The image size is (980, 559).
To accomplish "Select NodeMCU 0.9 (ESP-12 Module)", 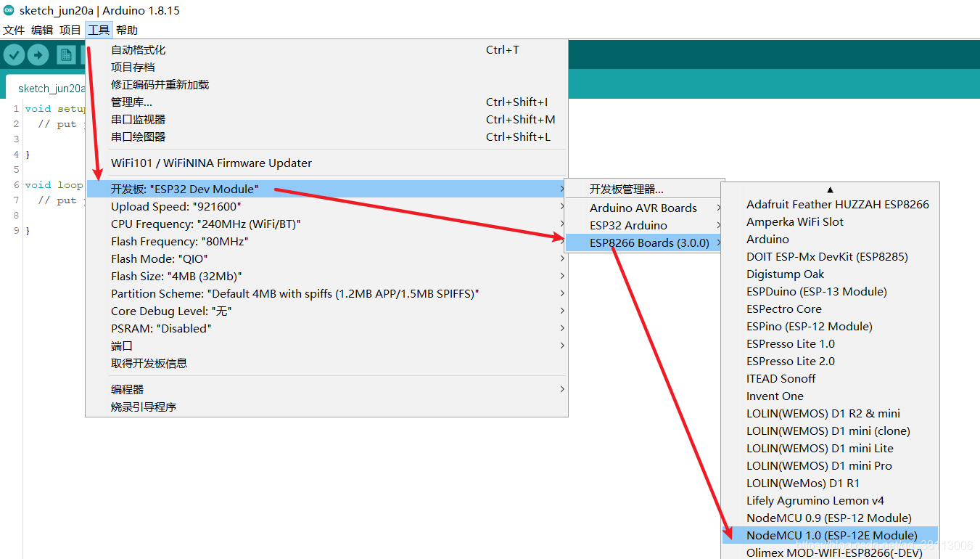I will pos(830,518).
